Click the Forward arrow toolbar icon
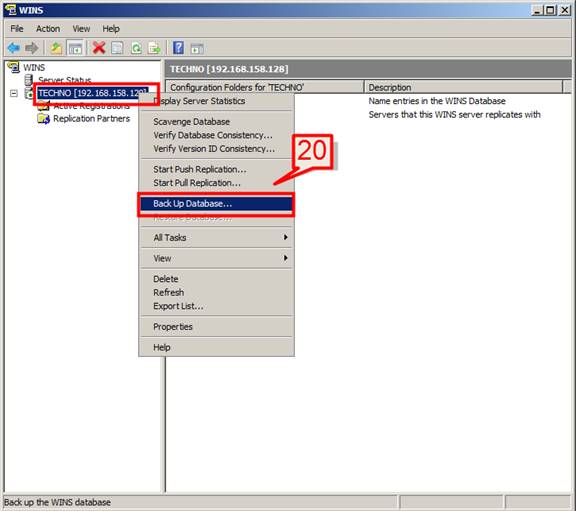 [x=32, y=48]
